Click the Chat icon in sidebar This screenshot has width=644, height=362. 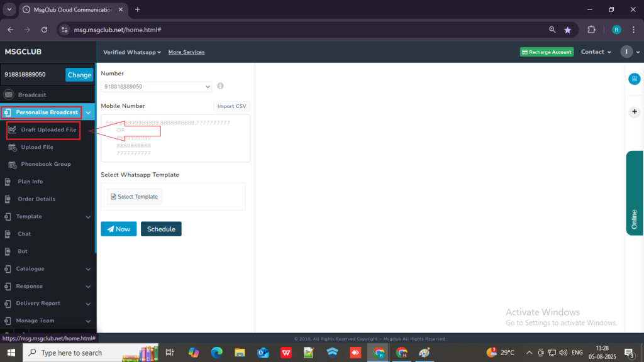(x=8, y=234)
